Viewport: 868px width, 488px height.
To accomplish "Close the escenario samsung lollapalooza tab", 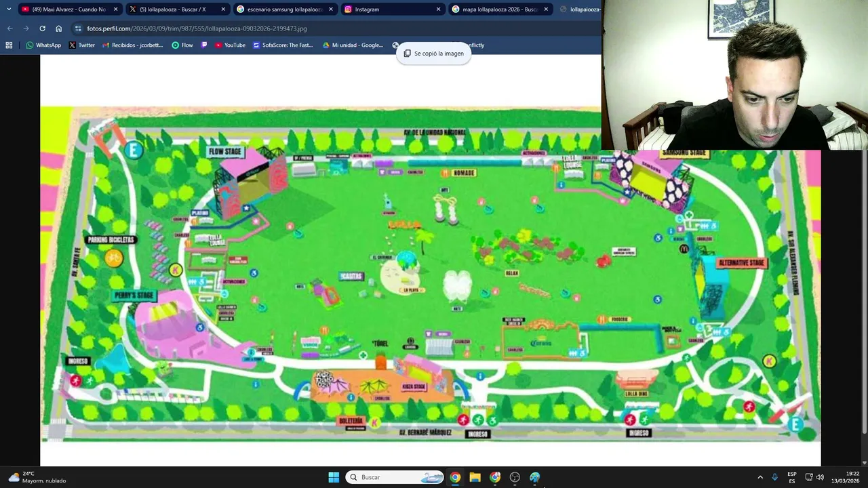I will point(331,9).
